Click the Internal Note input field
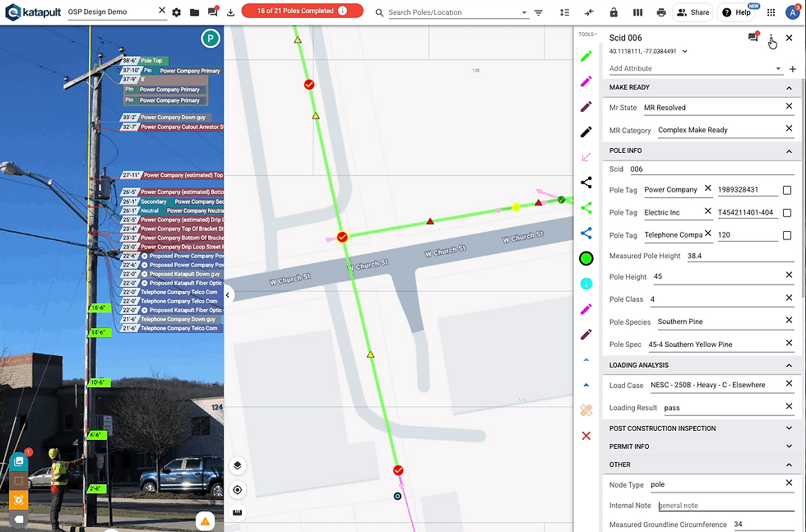 pos(725,505)
